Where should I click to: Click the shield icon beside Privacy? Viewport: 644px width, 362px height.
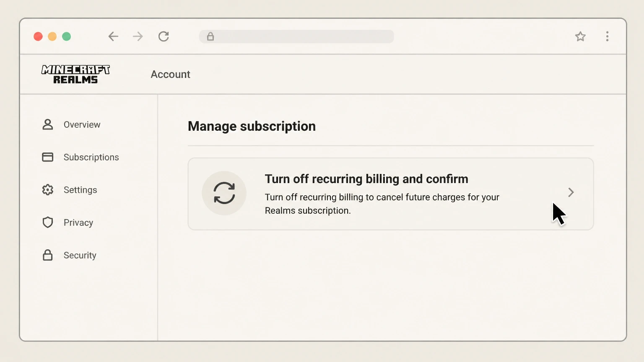click(x=48, y=222)
